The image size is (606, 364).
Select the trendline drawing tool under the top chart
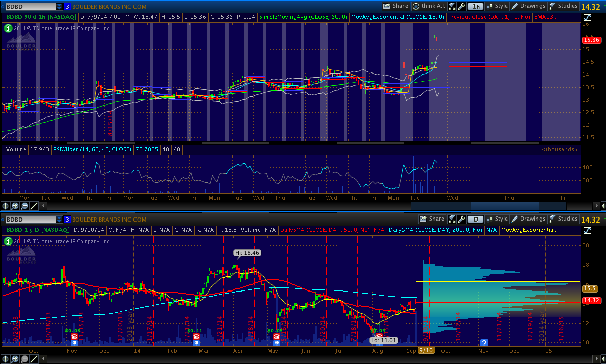[34, 206]
